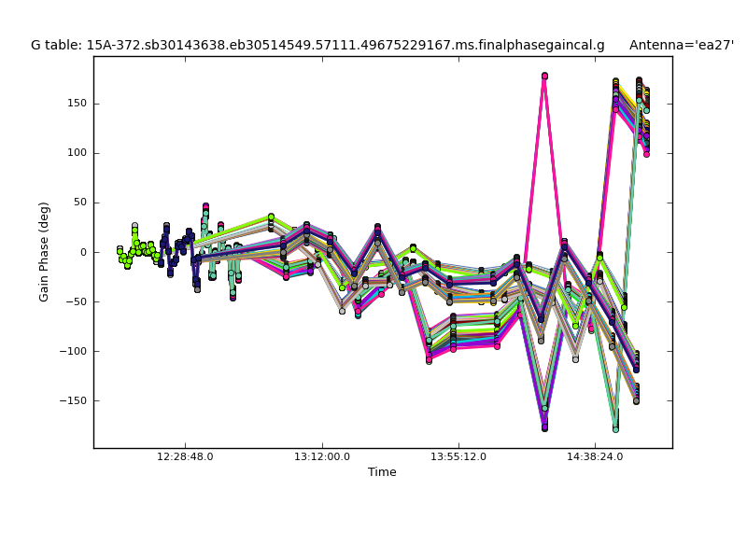
Task: Click the first green data point at plot start
Action: click(x=120, y=249)
